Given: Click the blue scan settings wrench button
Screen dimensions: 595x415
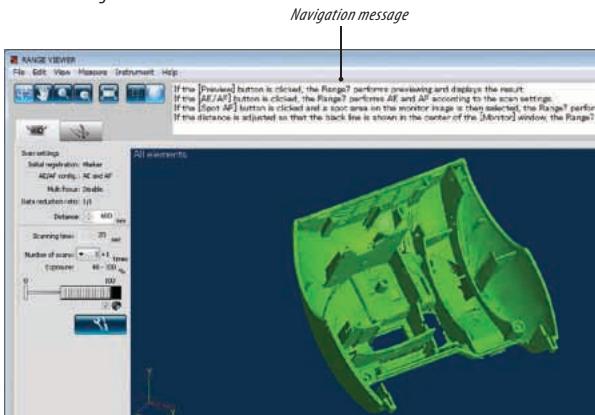Looking at the screenshot, I should (x=101, y=325).
